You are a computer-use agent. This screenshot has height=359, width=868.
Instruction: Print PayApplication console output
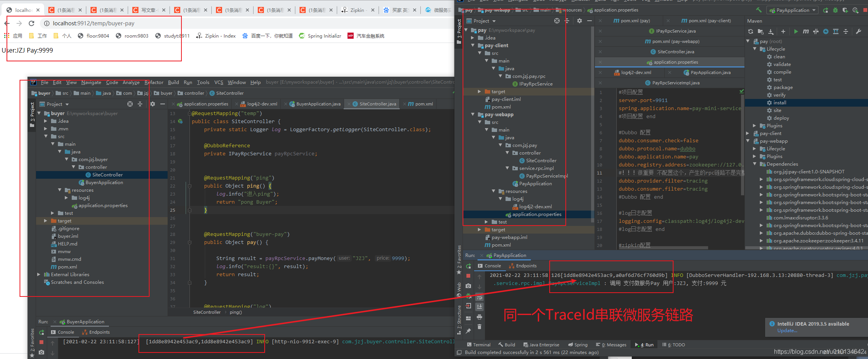479,317
